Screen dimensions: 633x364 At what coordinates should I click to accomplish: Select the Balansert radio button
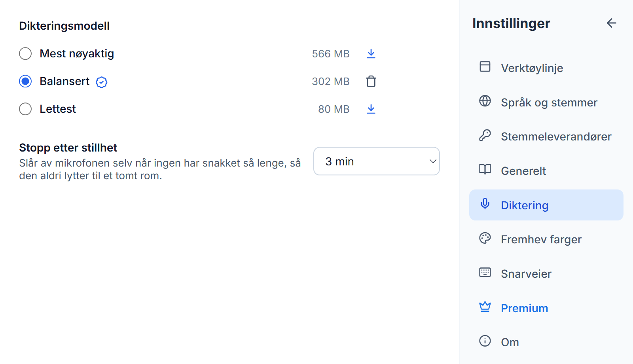coord(25,81)
